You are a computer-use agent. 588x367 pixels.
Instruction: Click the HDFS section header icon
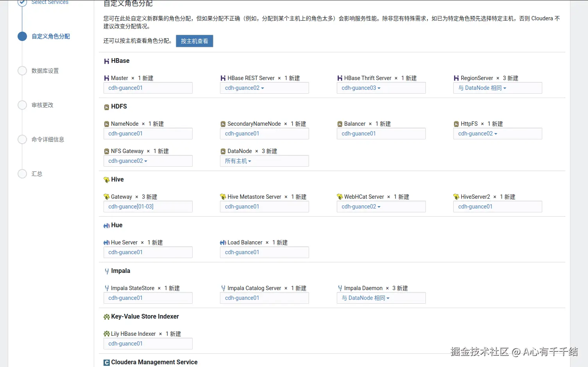pyautogui.click(x=106, y=107)
